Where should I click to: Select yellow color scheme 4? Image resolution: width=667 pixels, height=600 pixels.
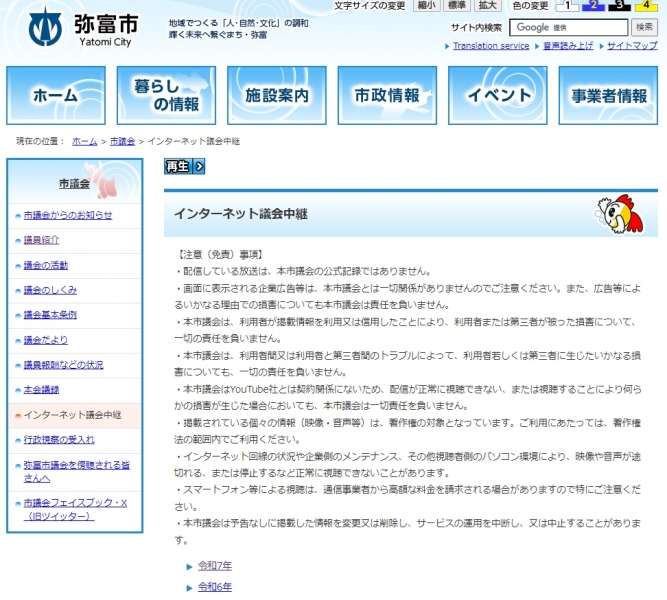[x=645, y=6]
